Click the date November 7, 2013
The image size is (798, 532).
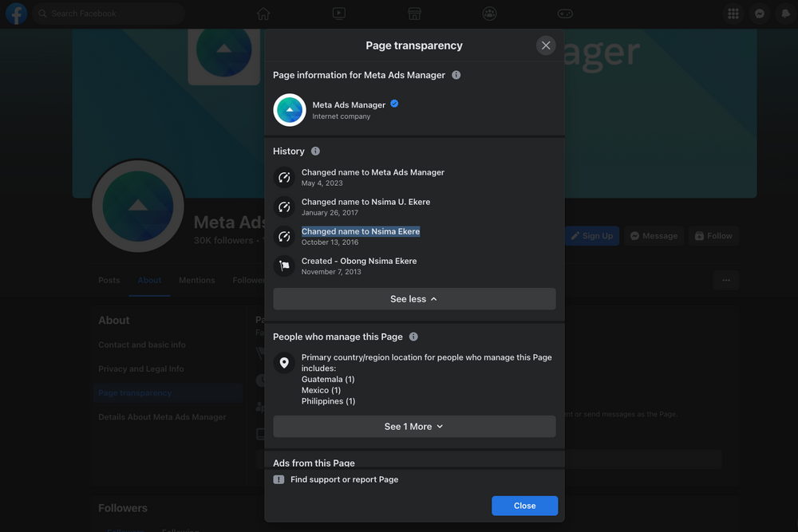[331, 272]
